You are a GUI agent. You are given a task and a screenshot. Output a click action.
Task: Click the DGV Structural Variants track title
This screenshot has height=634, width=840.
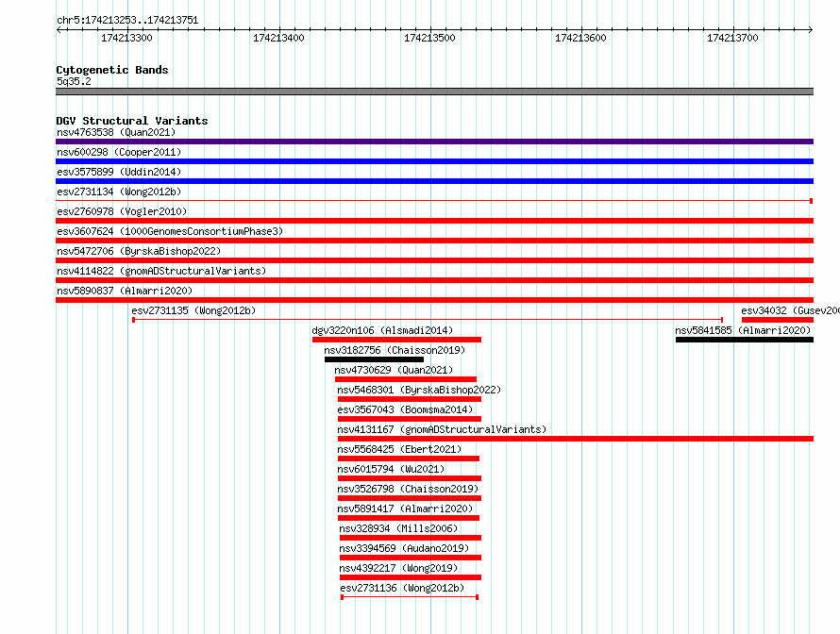pyautogui.click(x=132, y=121)
